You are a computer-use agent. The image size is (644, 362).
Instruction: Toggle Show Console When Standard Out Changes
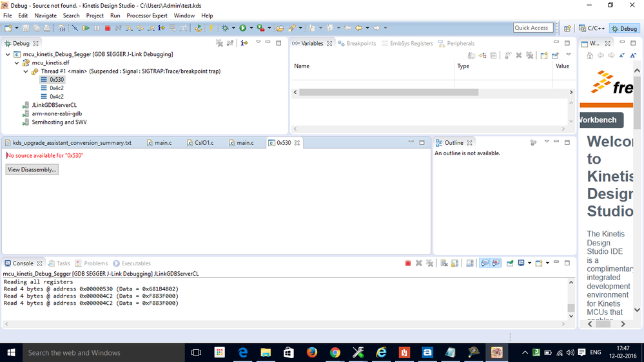[485, 263]
